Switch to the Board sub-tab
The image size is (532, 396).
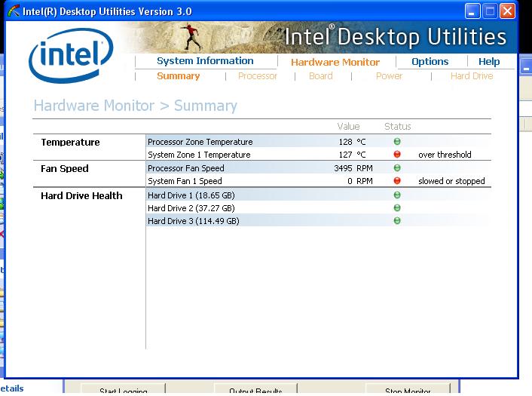coord(320,75)
